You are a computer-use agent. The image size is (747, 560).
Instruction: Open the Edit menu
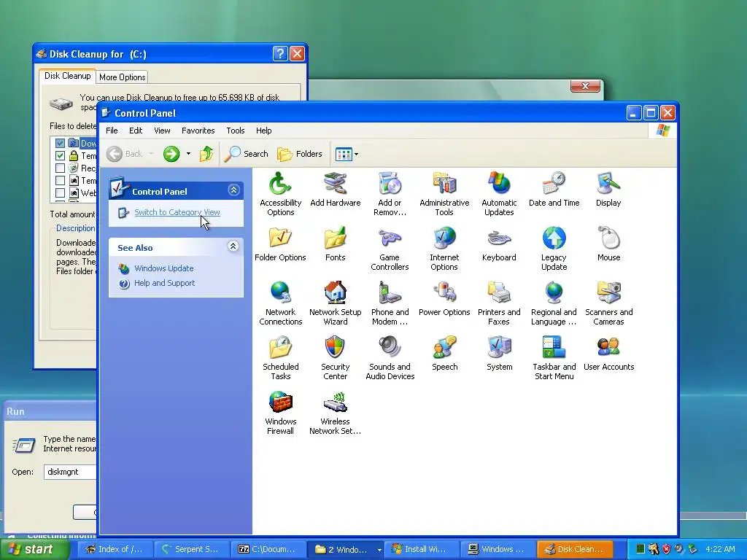[x=136, y=131]
